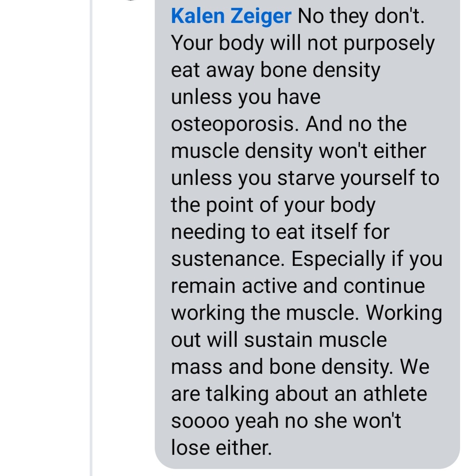
Task: Click the phrase "muscle density won't either"
Action: tap(298, 151)
